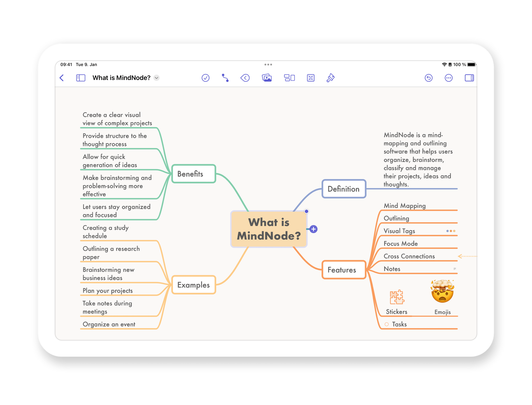Click the status bar time 09:41
This screenshot has width=532, height=405.
click(x=66, y=64)
